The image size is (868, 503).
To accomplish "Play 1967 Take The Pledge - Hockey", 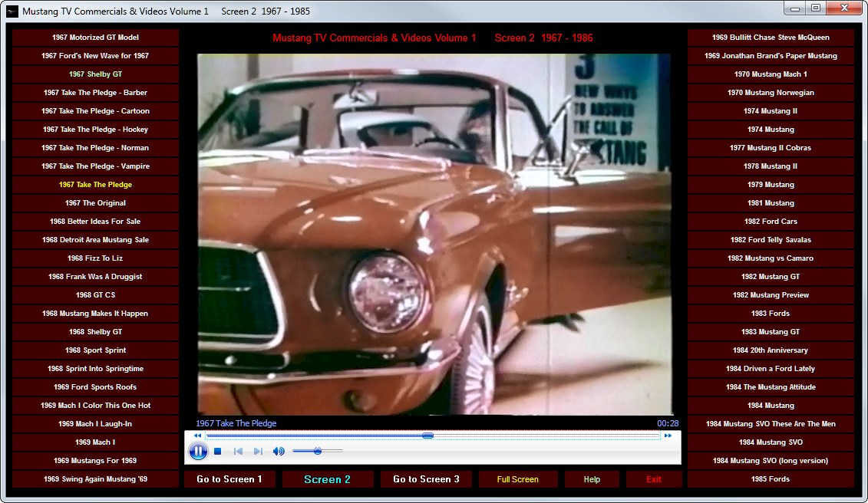I will click(x=95, y=130).
